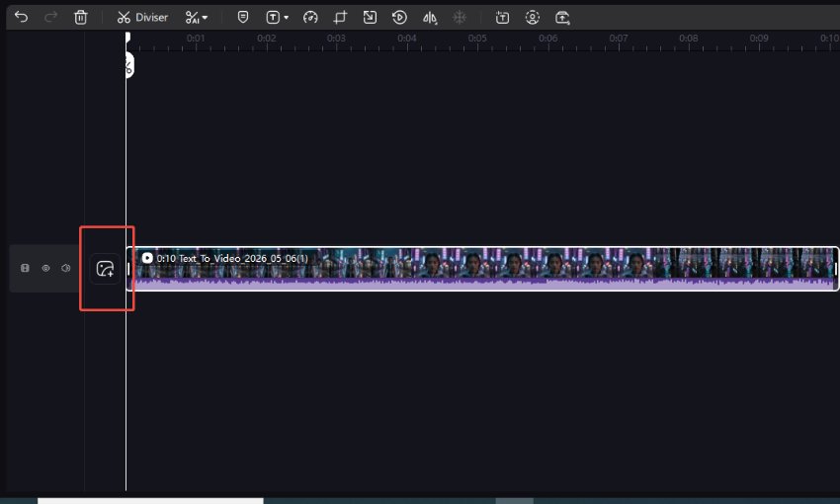Jump to 0:05 on the ruler
This screenshot has width=840, height=504.
pos(477,39)
